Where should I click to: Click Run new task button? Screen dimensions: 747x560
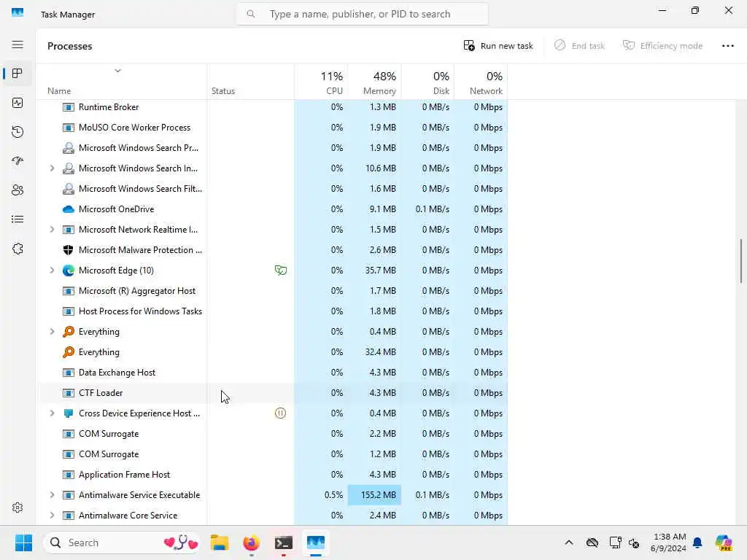498,46
